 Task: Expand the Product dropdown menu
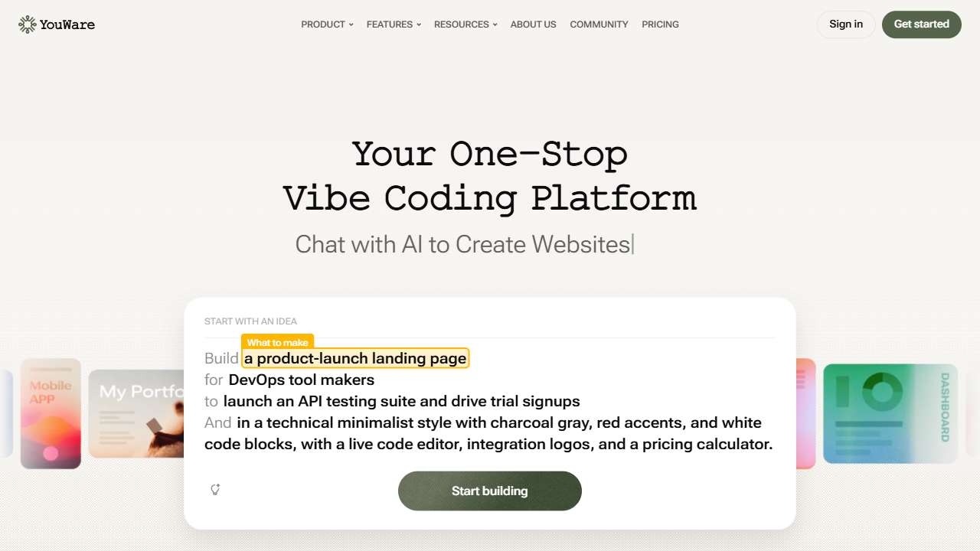coord(327,24)
